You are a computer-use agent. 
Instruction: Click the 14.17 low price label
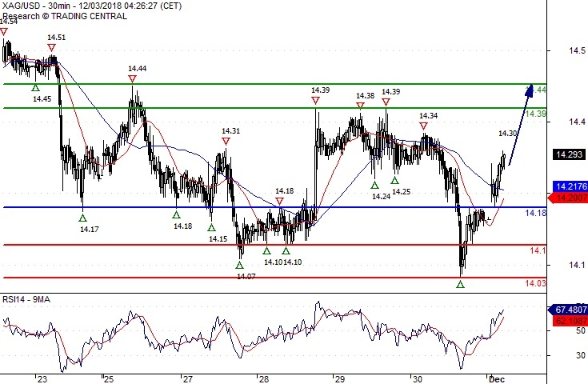[90, 229]
